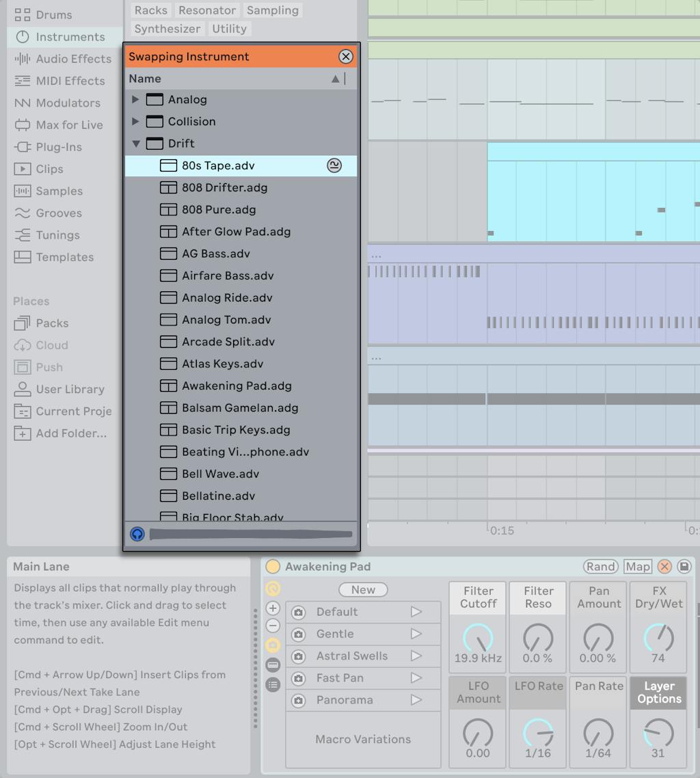Toggle hot-swap preview on 80s Tape.adv
This screenshot has height=778, width=700.
click(334, 165)
